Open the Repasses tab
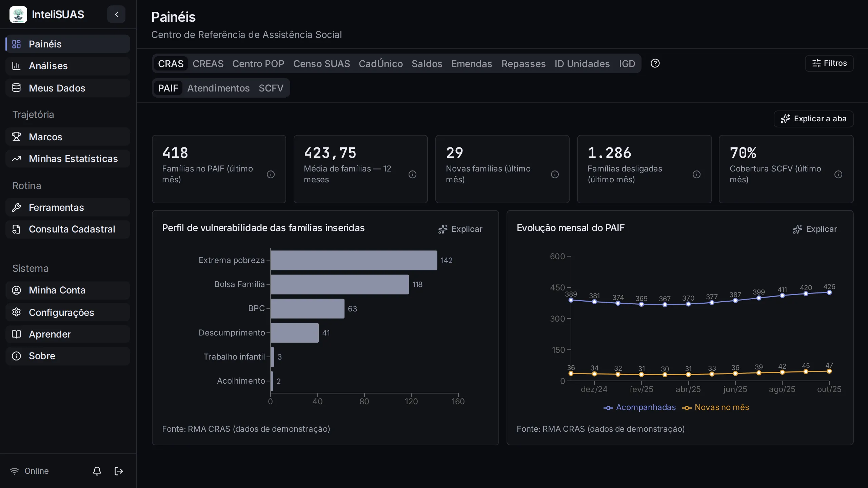The width and height of the screenshot is (868, 488). [524, 64]
